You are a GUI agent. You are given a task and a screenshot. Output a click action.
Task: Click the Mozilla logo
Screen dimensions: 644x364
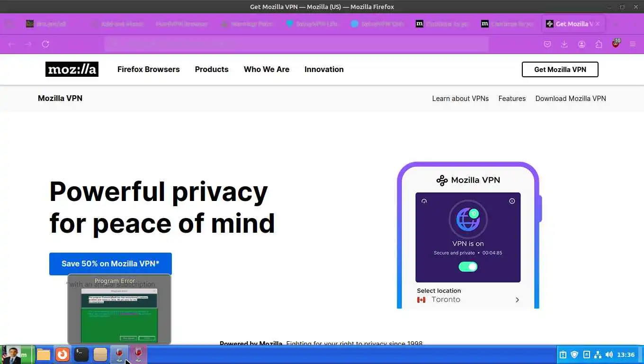pos(72,69)
